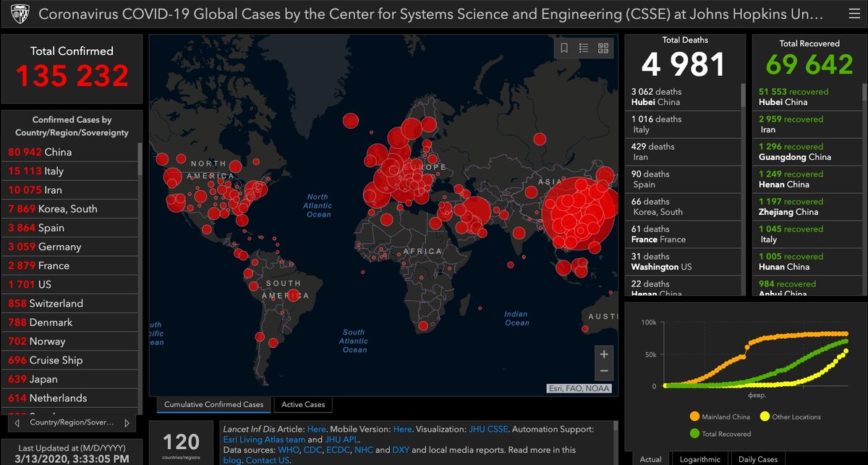Viewport: 868px width, 465px height.
Task: Open the bookmarks icon on the map
Action: pos(564,48)
